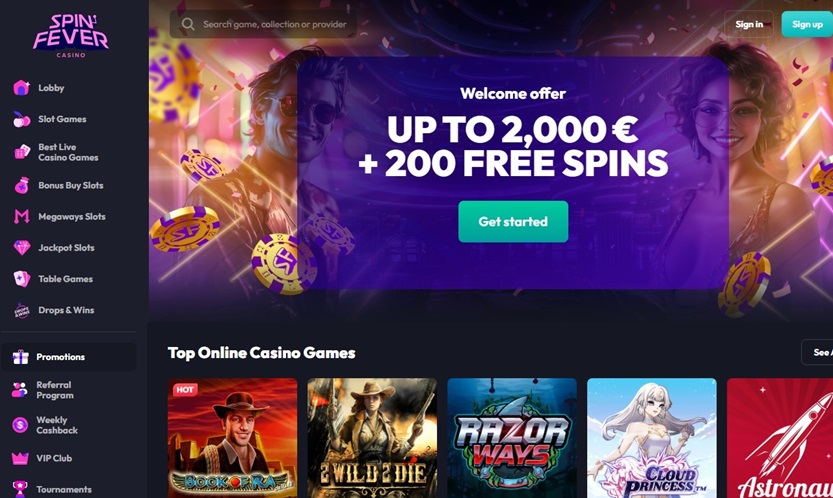Screen dimensions: 833x498
Task: Open the Lobby house icon
Action: tap(21, 88)
